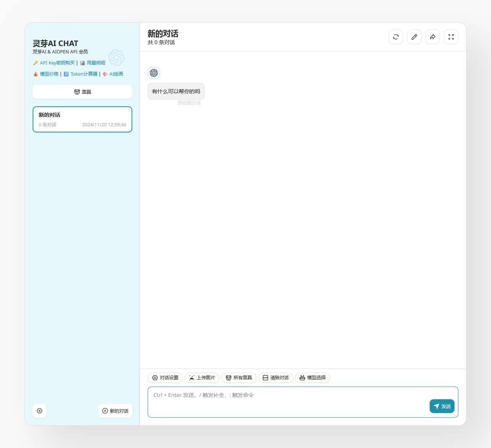Click the 有什么可以帮你的吗 greeting message bubble
Image resolution: width=491 pixels, height=448 pixels.
pos(176,91)
